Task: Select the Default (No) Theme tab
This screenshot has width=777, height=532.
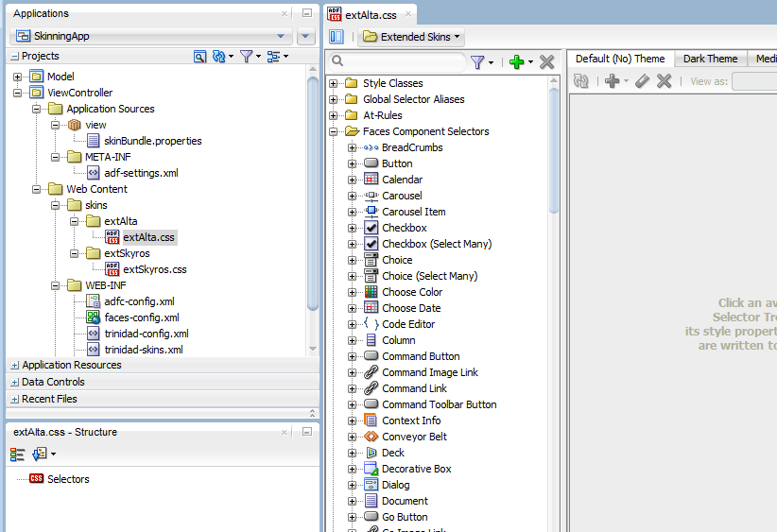Action: (x=620, y=59)
